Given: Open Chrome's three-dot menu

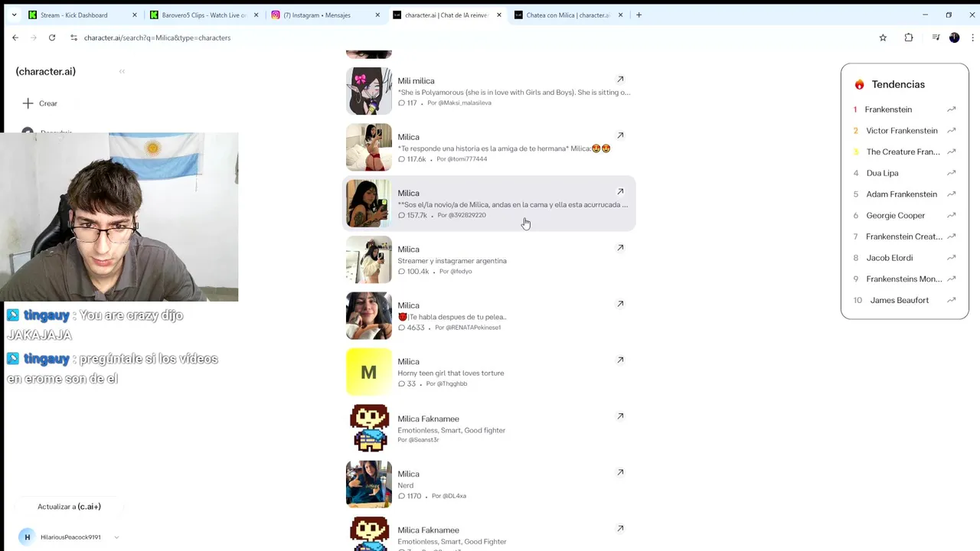Looking at the screenshot, I should click(x=973, y=37).
